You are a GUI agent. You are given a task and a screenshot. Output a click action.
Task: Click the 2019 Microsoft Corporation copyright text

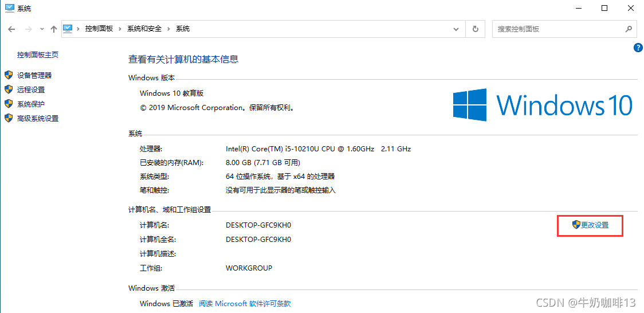[218, 108]
